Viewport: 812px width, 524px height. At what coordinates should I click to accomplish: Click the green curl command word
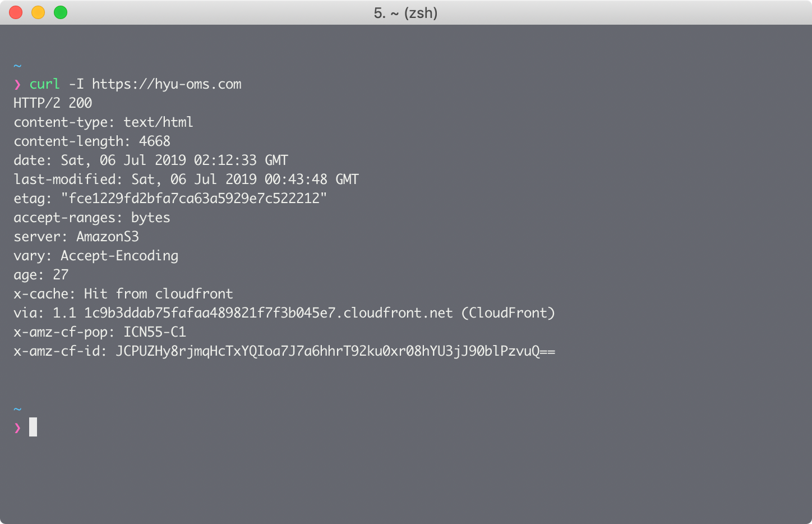coord(44,84)
